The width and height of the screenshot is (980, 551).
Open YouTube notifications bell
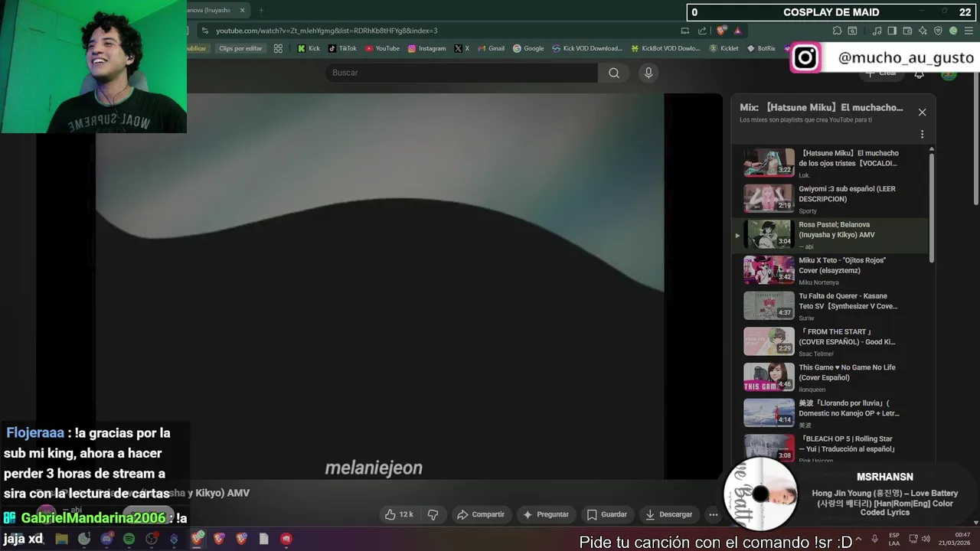(919, 74)
